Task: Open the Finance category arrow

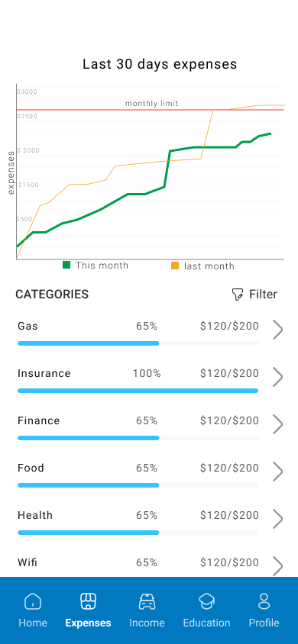Action: tap(278, 425)
